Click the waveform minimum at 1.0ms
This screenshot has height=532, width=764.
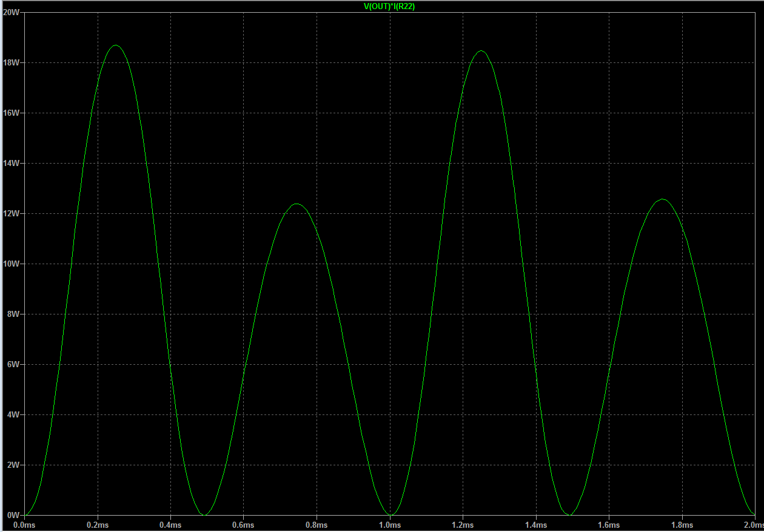(x=389, y=514)
